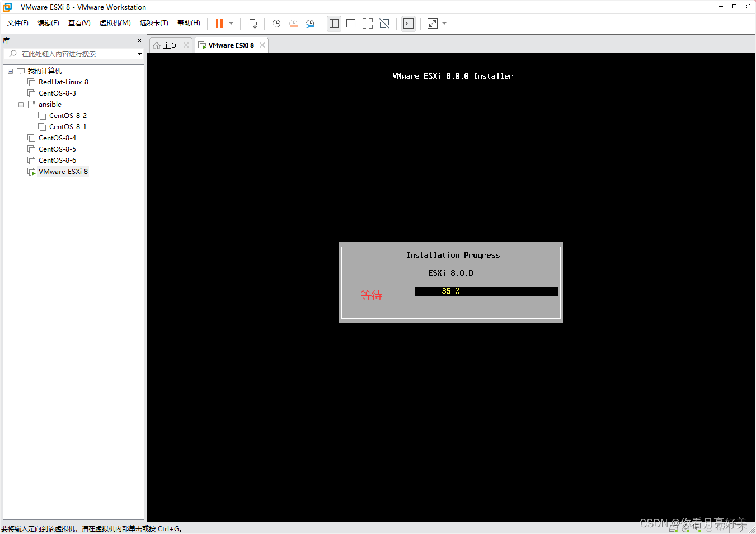Collapse the 我的计算机 tree node
The height and width of the screenshot is (534, 756).
click(10, 71)
